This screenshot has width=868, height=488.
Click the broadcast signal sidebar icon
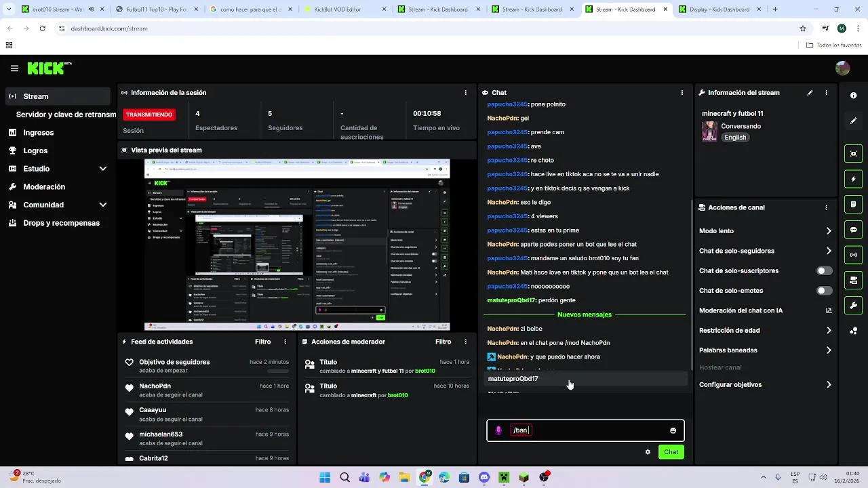tap(853, 255)
